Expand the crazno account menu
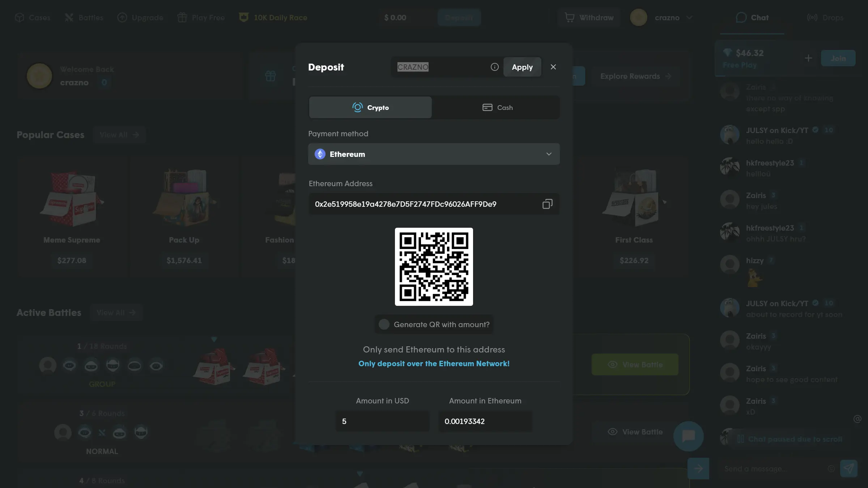This screenshot has height=488, width=868. click(x=689, y=17)
